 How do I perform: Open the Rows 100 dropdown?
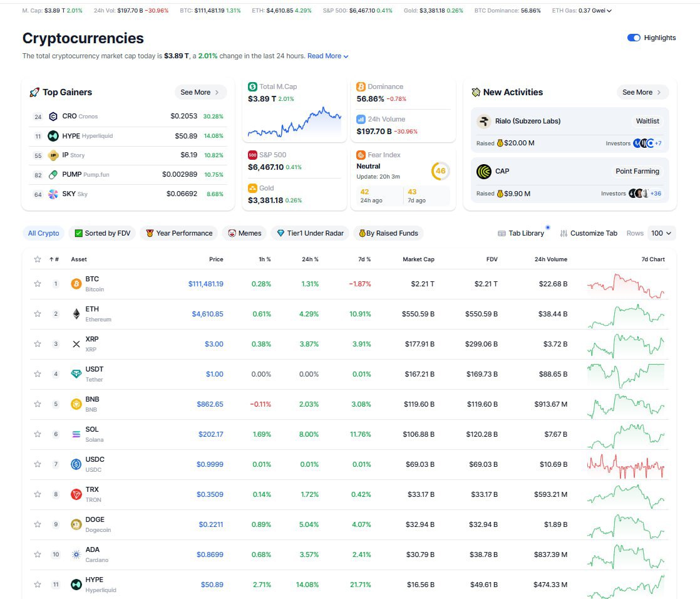point(661,233)
